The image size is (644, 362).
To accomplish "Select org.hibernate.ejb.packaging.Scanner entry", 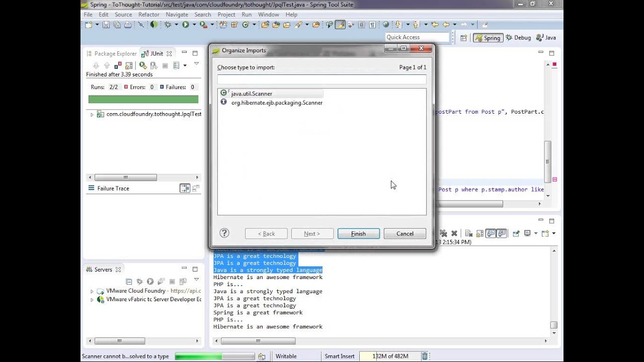I will [271, 103].
